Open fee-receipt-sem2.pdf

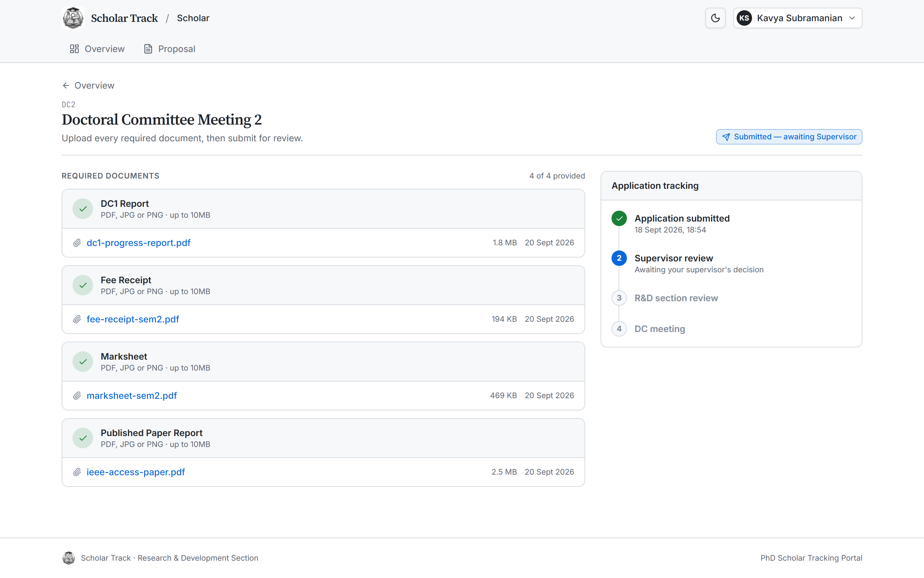[133, 319]
